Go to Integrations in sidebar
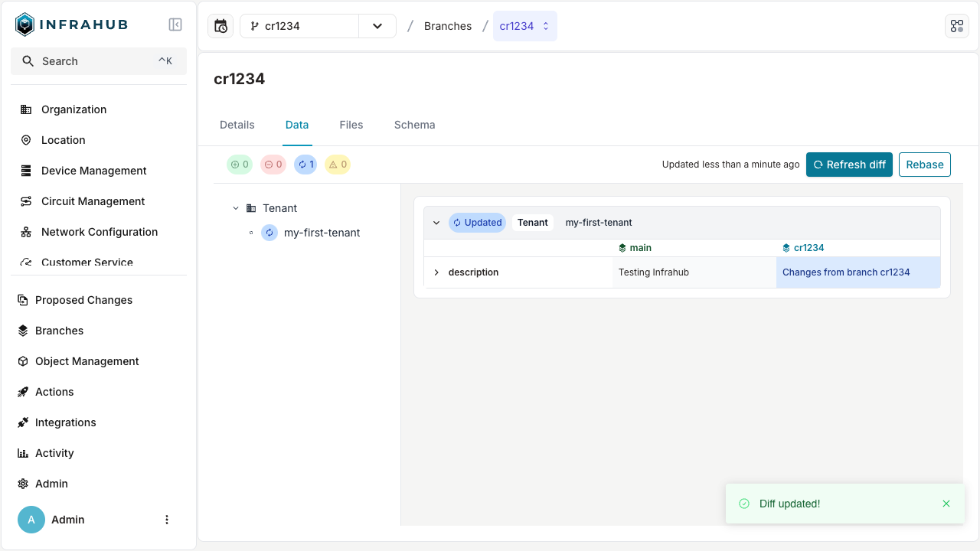The width and height of the screenshot is (980, 551). (65, 422)
